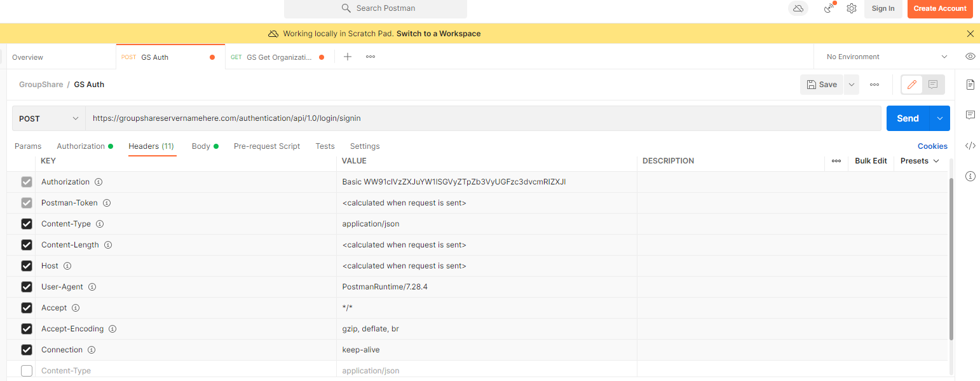This screenshot has height=381, width=980.
Task: Go to the Pre-request Script tab
Action: click(x=267, y=146)
